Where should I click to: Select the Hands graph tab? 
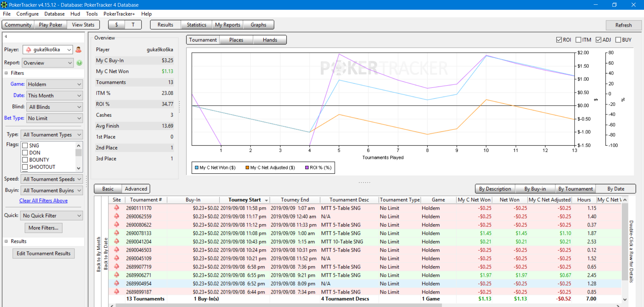270,40
